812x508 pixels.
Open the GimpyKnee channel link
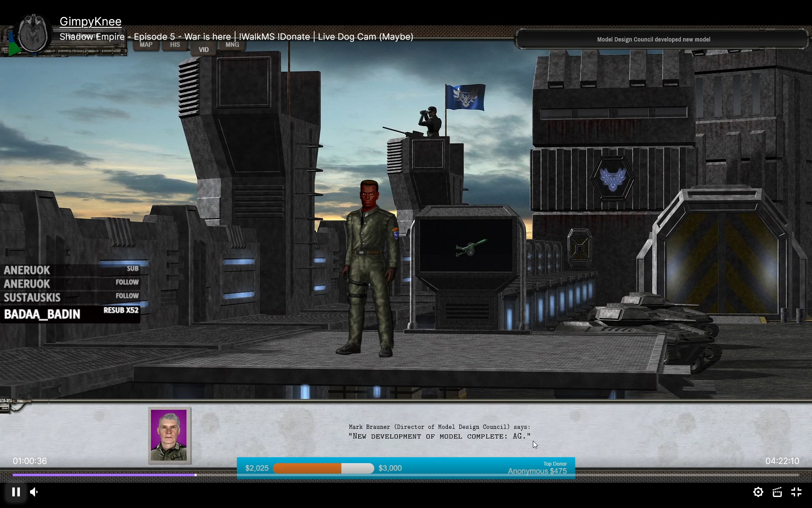91,21
